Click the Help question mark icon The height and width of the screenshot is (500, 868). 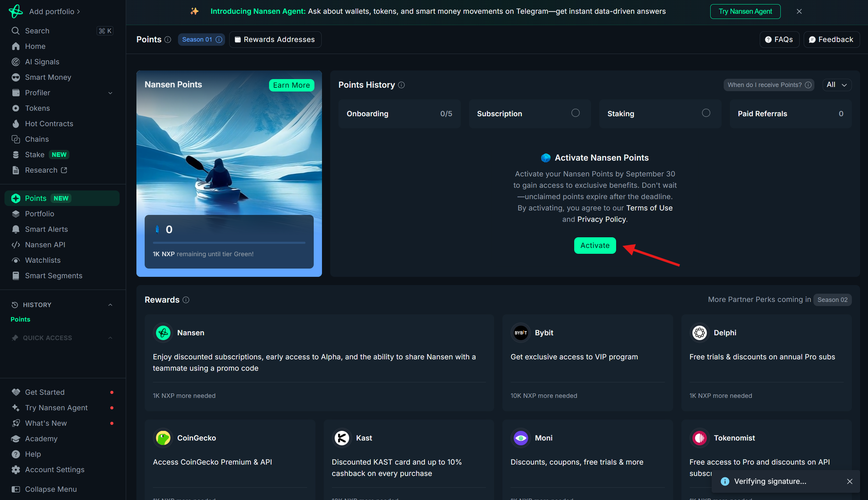15,454
